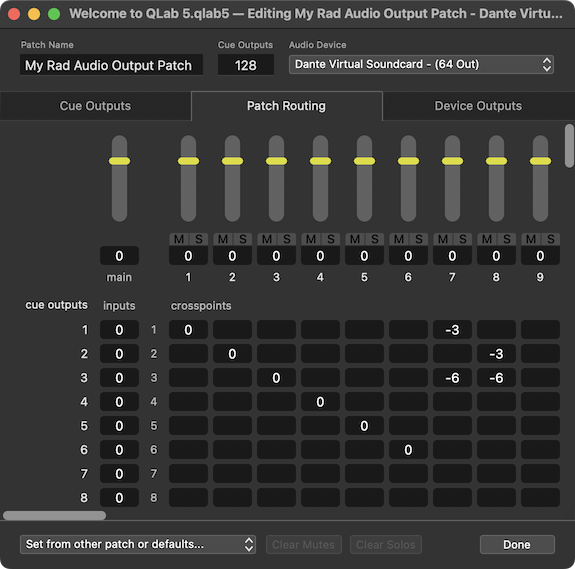Screen dimensions: 575x569
Task: Click cue output 1 input level field
Action: [120, 330]
